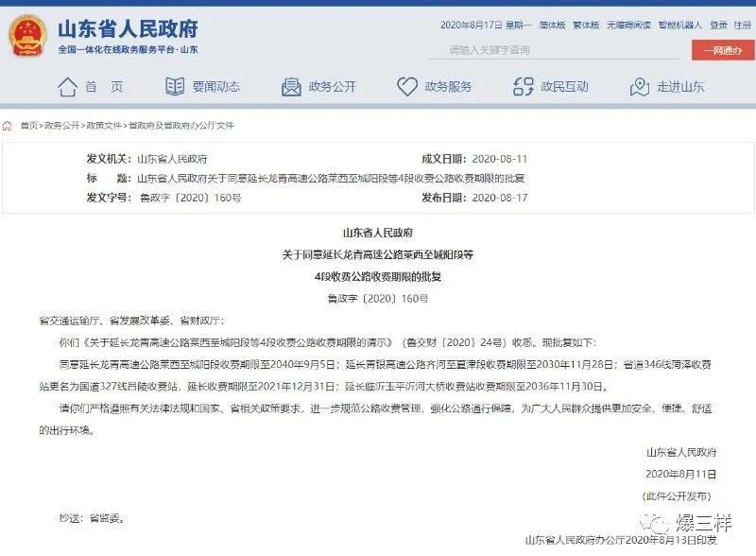Screen dimensions: 756x556
Task: Click the 登录 login link
Action: click(718, 26)
